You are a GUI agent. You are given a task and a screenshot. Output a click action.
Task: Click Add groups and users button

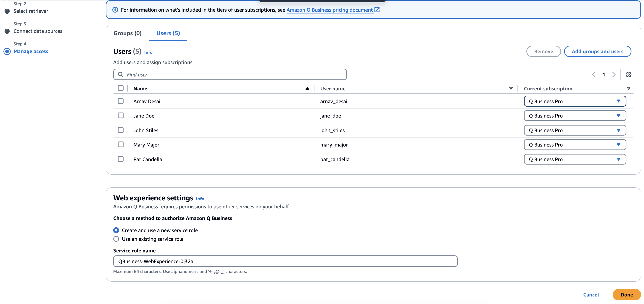point(597,51)
